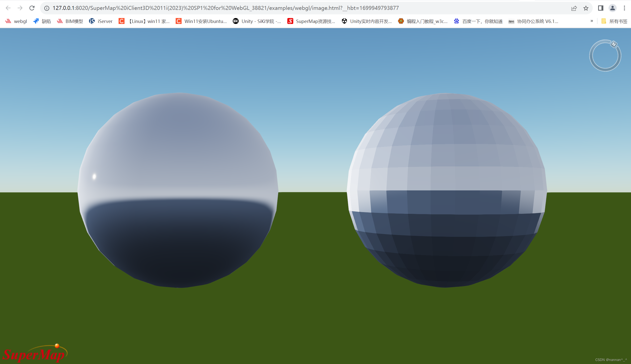Screen dimensions: 631x364
Task: Expand the hidden bookmarks chevron
Action: pyautogui.click(x=591, y=21)
